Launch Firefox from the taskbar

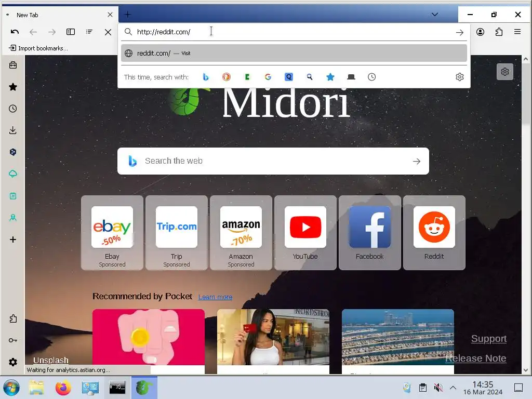pos(63,388)
